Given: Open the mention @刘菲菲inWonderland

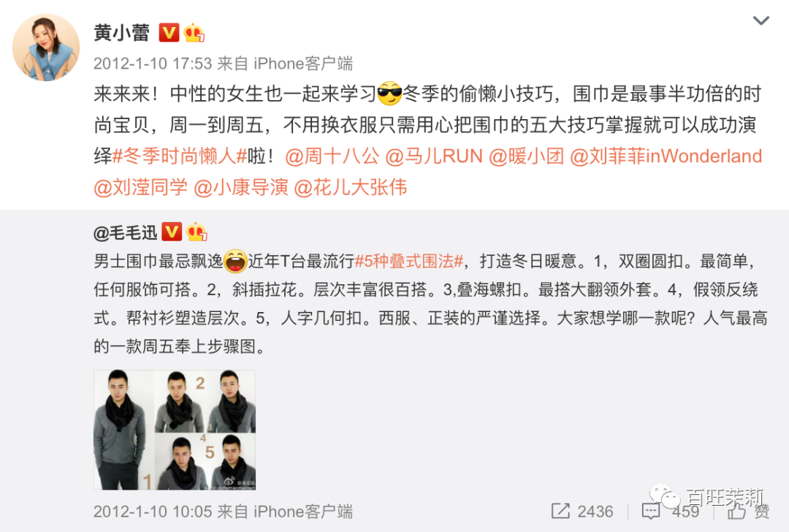Looking at the screenshot, I should pyautogui.click(x=666, y=156).
